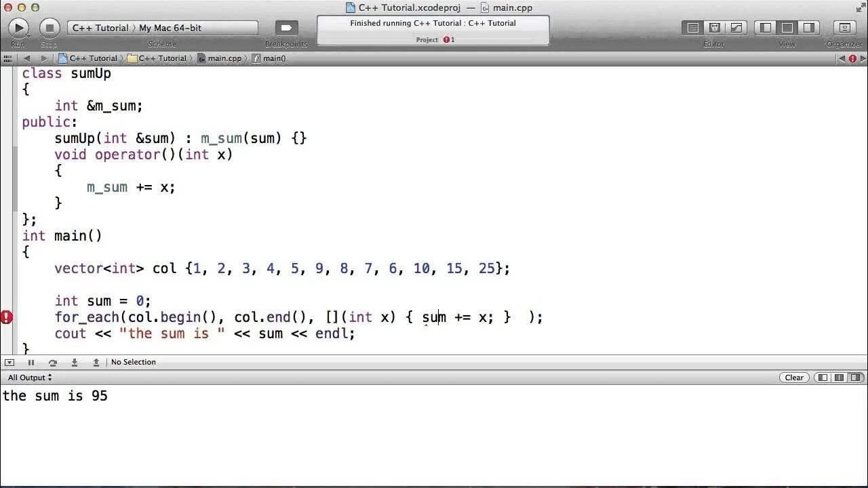868x488 pixels.
Task: Go forward in the jump bar history
Action: (x=43, y=58)
